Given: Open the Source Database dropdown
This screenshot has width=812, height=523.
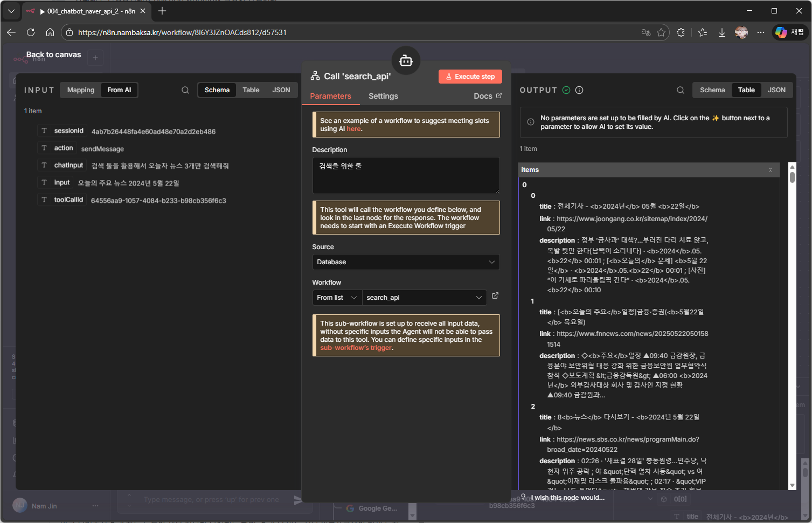Looking at the screenshot, I should point(406,262).
